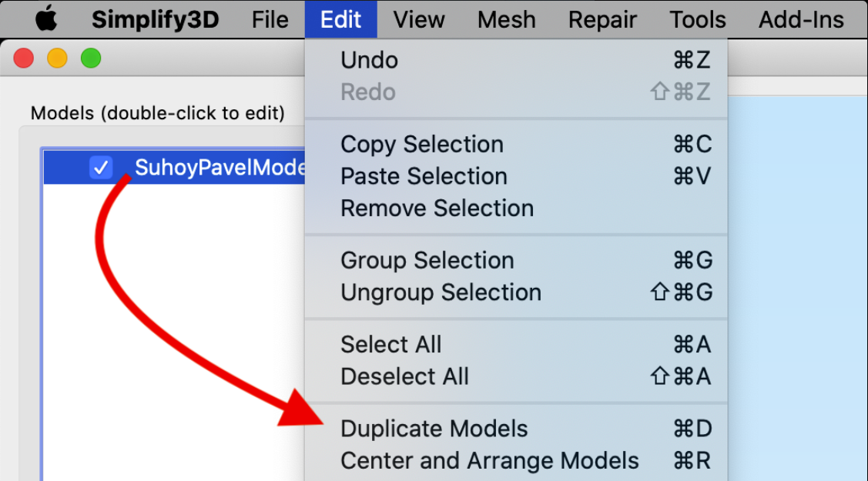Toggle the SuhoyPavelModel checkbox
This screenshot has height=481, width=868.
[101, 167]
